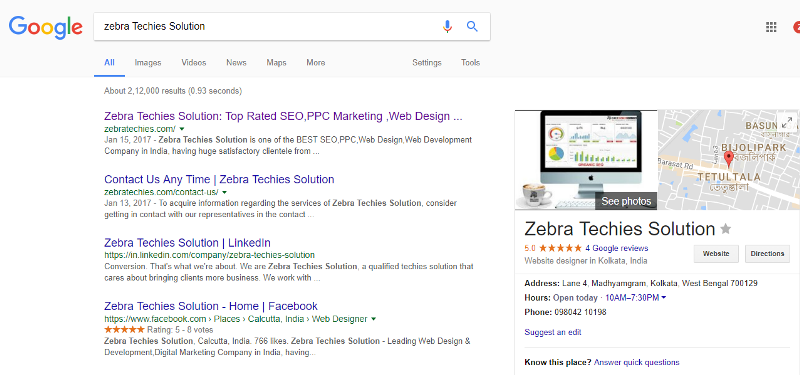Viewport: 800px width, 375px height.
Task: Open the 4 Google reviews link
Action: (616, 248)
